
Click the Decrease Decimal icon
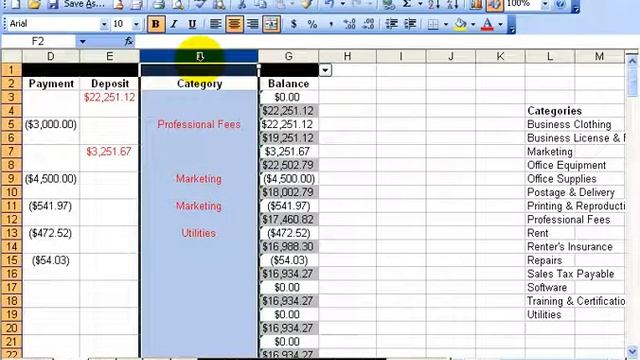(369, 24)
